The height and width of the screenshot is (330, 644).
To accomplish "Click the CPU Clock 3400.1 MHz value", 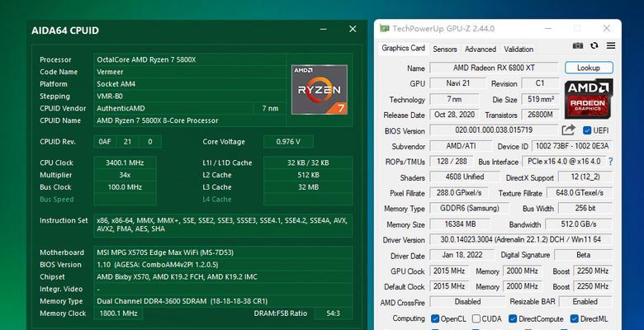I will [x=125, y=163].
